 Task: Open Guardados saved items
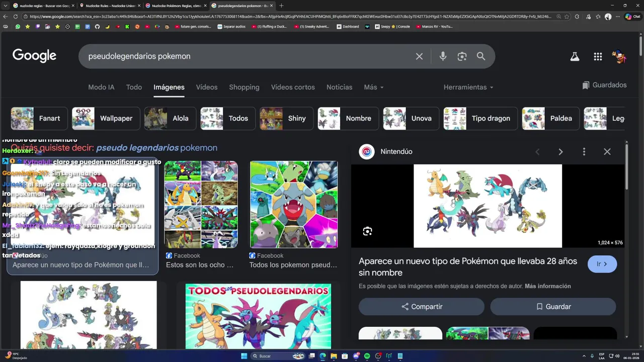pyautogui.click(x=604, y=85)
